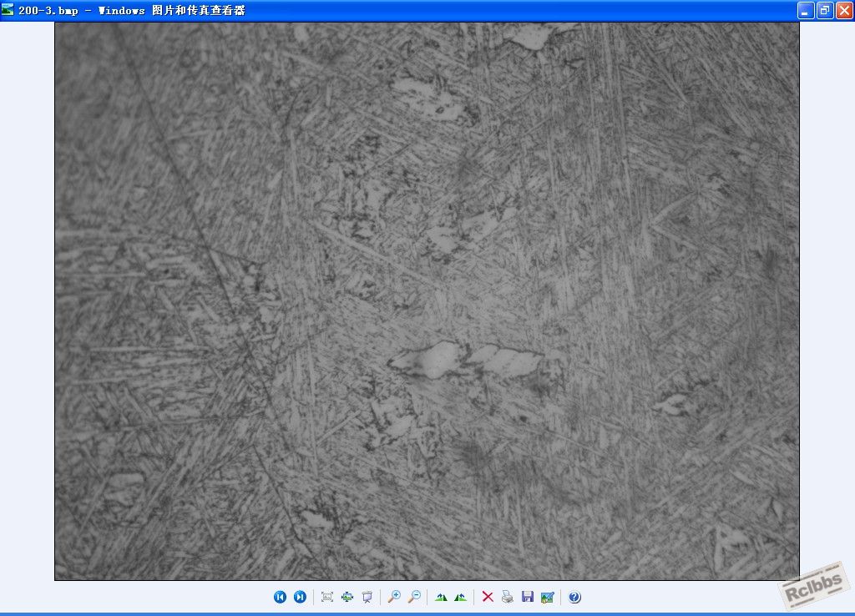Go to the previous image
Image resolution: width=855 pixels, height=616 pixels.
pos(280,597)
